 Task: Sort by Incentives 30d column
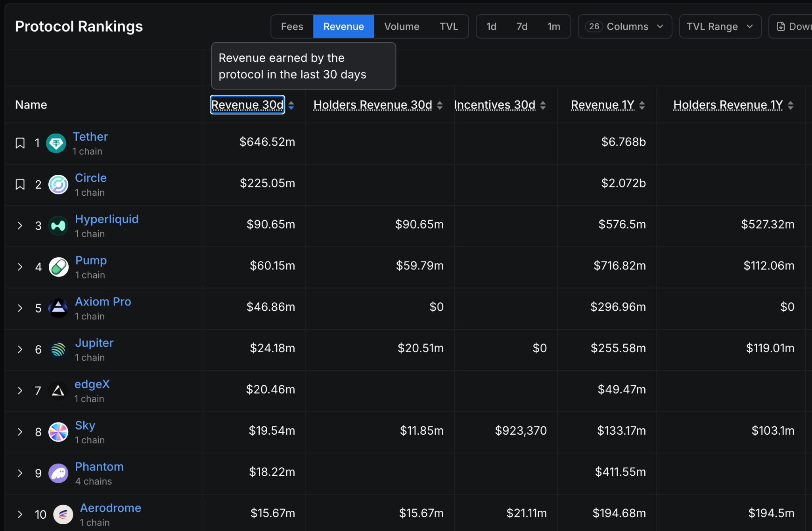pos(494,105)
